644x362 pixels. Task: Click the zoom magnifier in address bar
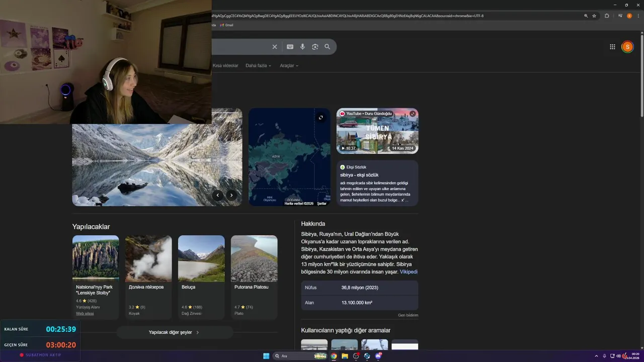tap(586, 16)
